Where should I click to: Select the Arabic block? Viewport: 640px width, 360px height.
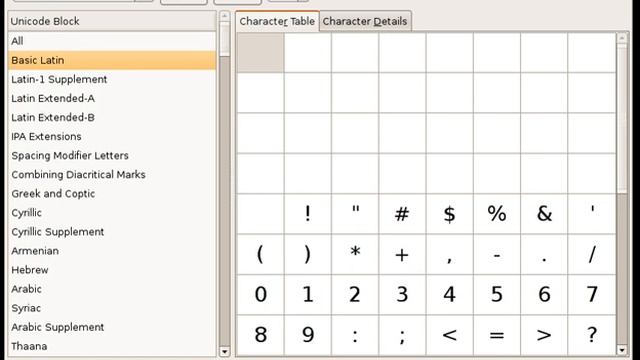[112, 289]
